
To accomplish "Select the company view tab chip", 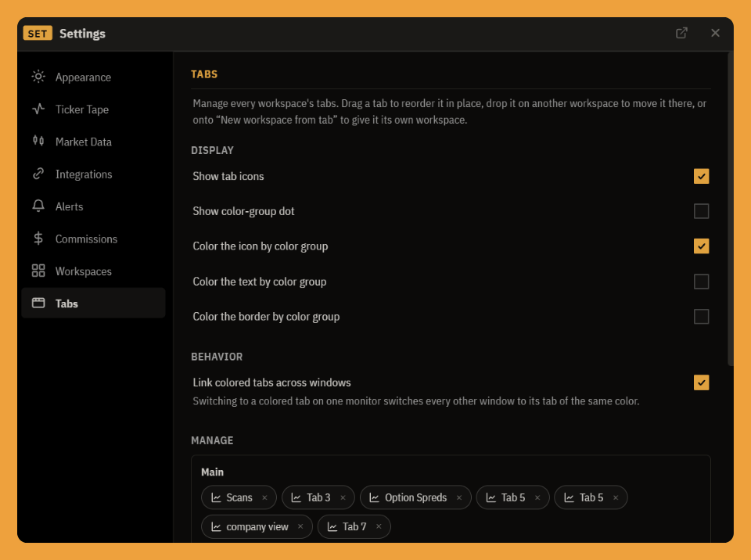I will [x=257, y=527].
